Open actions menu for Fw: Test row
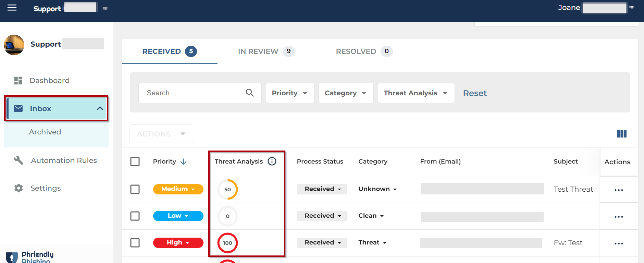644x263 pixels. pos(619,243)
